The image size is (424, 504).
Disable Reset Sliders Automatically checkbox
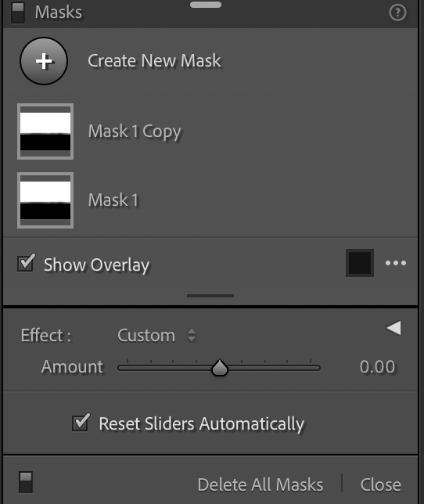tap(81, 423)
